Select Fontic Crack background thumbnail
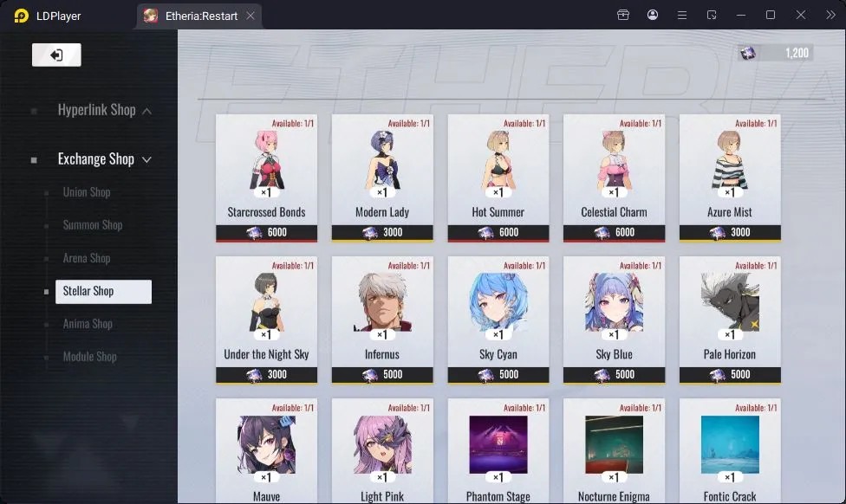846x504 pixels. [x=730, y=445]
